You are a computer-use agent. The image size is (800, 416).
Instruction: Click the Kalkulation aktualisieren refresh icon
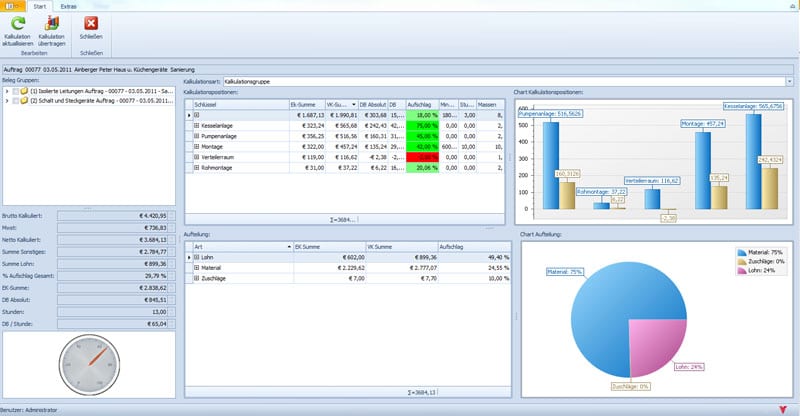pos(19,23)
